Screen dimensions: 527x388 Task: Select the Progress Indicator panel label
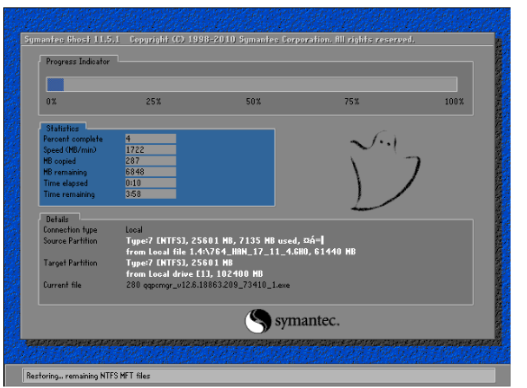pos(78,62)
